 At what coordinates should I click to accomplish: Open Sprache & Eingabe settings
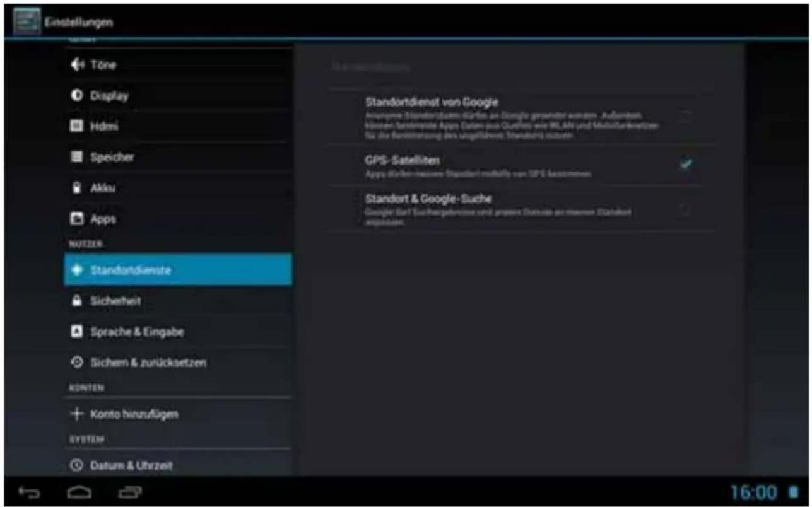178,332
